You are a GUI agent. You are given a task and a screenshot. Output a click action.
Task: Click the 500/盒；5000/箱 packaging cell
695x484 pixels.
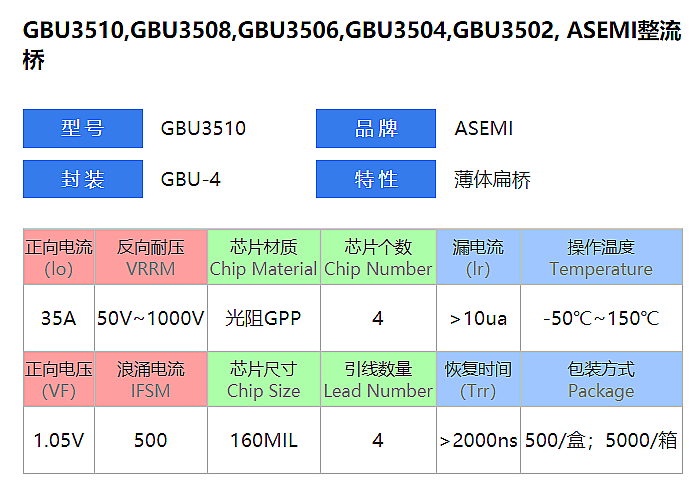(601, 440)
